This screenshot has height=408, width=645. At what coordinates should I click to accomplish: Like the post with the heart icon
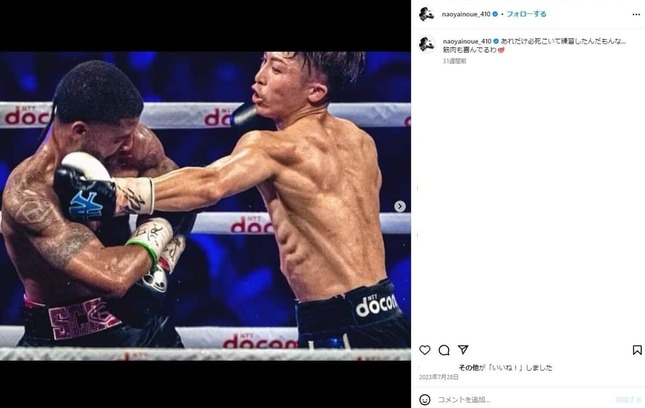click(425, 350)
